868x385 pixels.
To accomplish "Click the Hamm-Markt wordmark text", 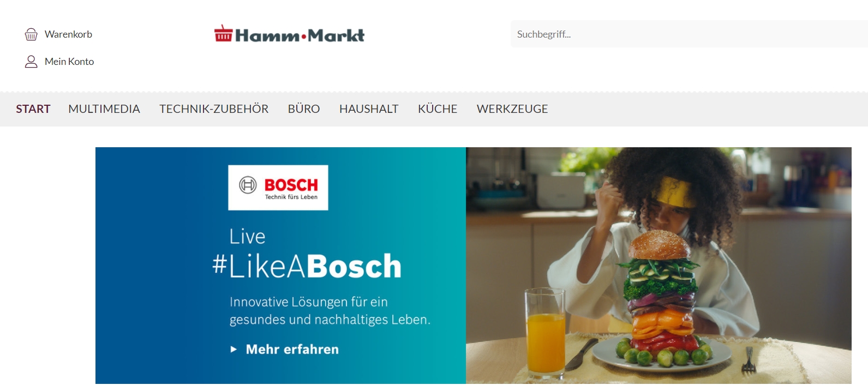I will [300, 35].
